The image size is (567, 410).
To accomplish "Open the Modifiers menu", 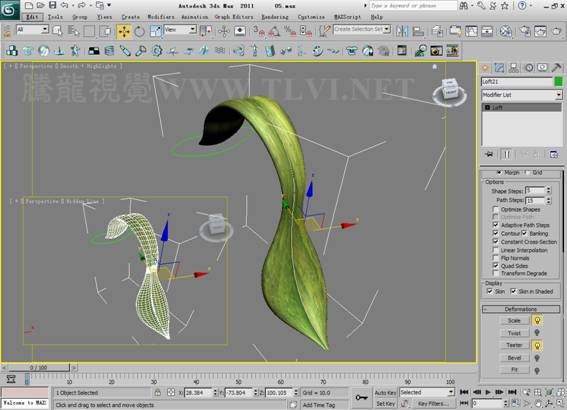I will click(161, 17).
